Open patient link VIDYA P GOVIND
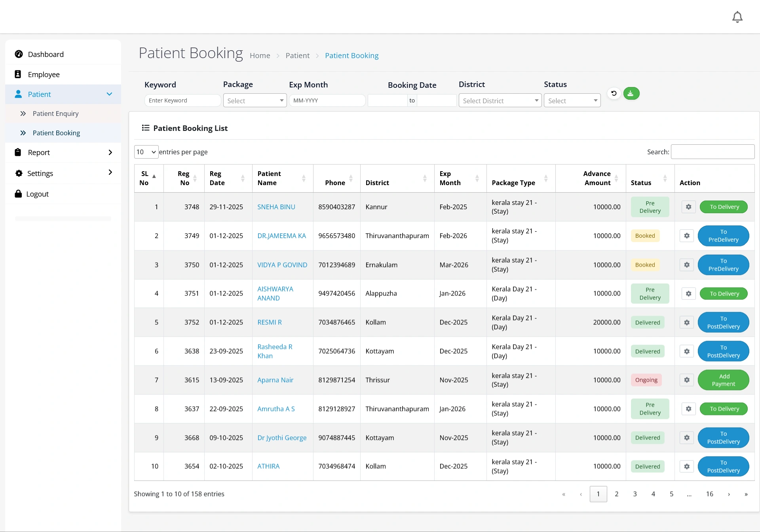Viewport: 760px width, 532px height. point(282,265)
